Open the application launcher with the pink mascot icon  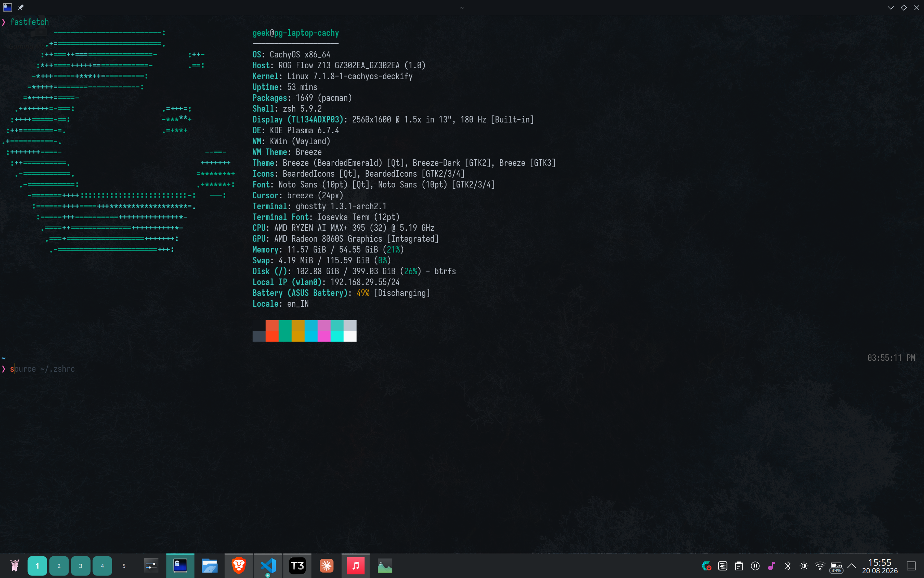click(14, 565)
